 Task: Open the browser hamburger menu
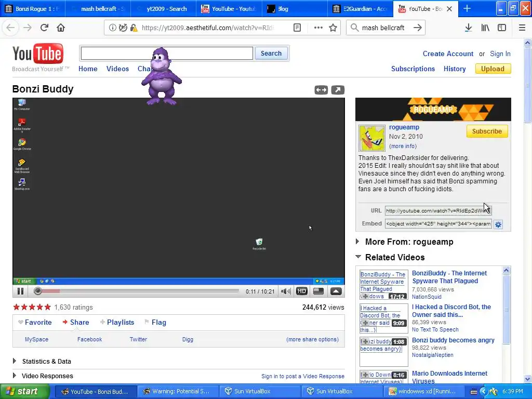[522, 28]
